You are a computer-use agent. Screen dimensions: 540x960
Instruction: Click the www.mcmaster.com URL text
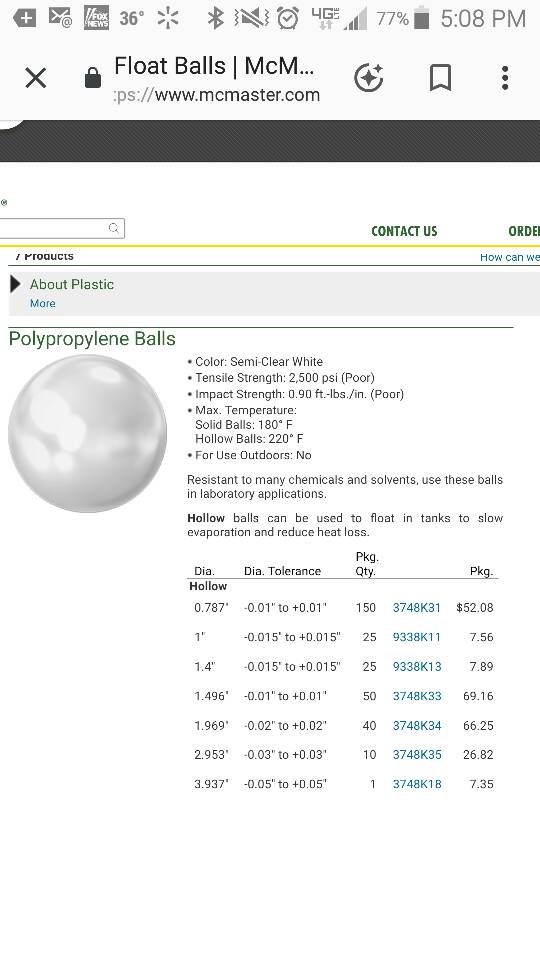pos(237,95)
